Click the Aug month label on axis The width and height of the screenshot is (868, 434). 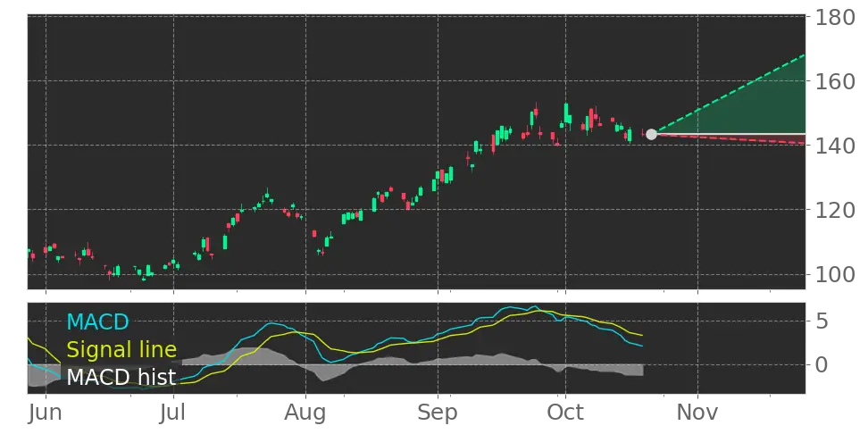coord(305,413)
